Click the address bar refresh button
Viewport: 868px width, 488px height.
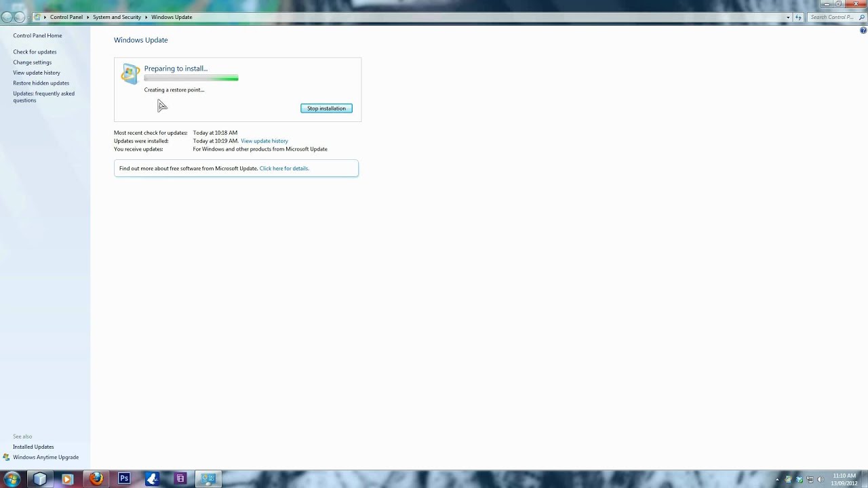coord(799,17)
